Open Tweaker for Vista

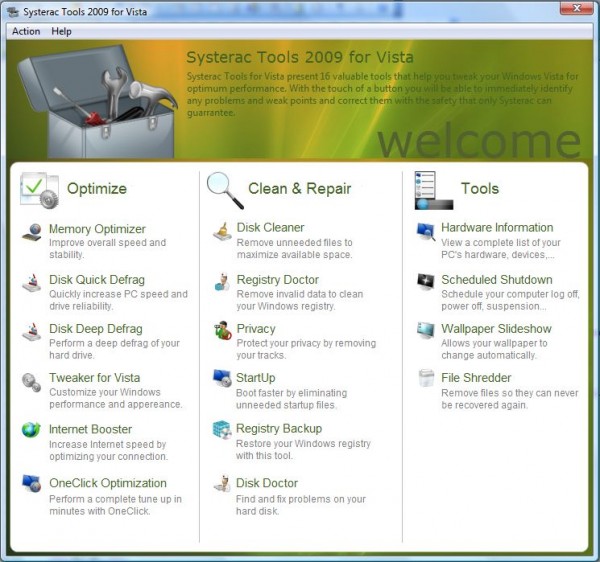click(x=95, y=378)
